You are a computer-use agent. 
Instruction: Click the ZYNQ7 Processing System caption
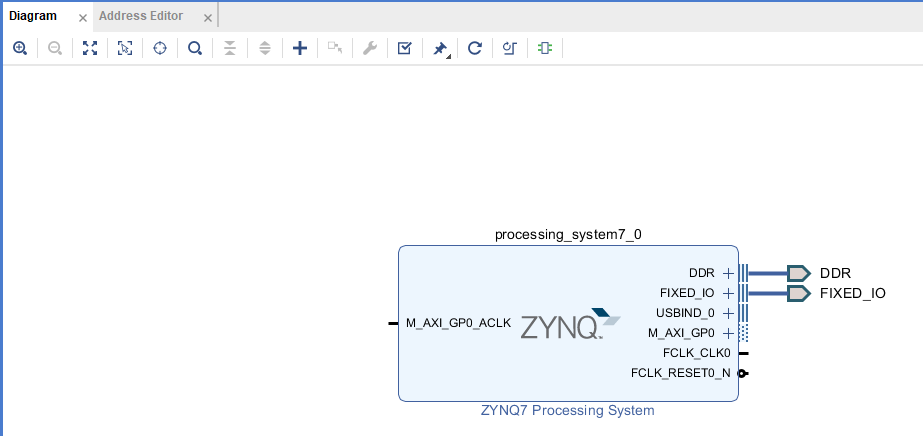567,410
